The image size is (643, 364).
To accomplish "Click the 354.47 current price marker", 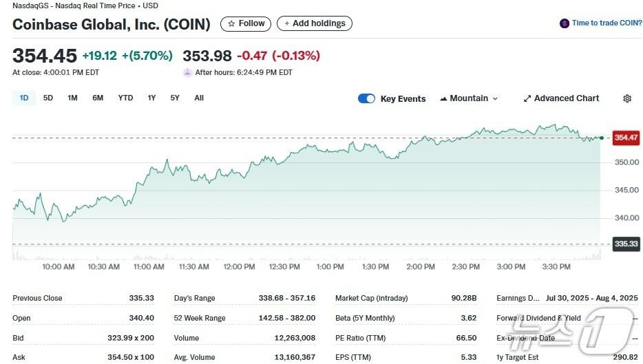I will tap(626, 138).
